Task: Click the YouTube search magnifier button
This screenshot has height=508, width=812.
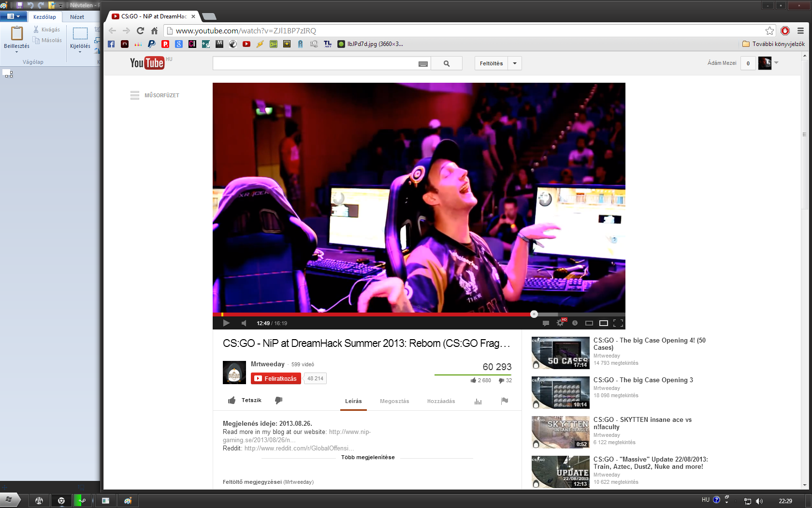Action: tap(447, 63)
